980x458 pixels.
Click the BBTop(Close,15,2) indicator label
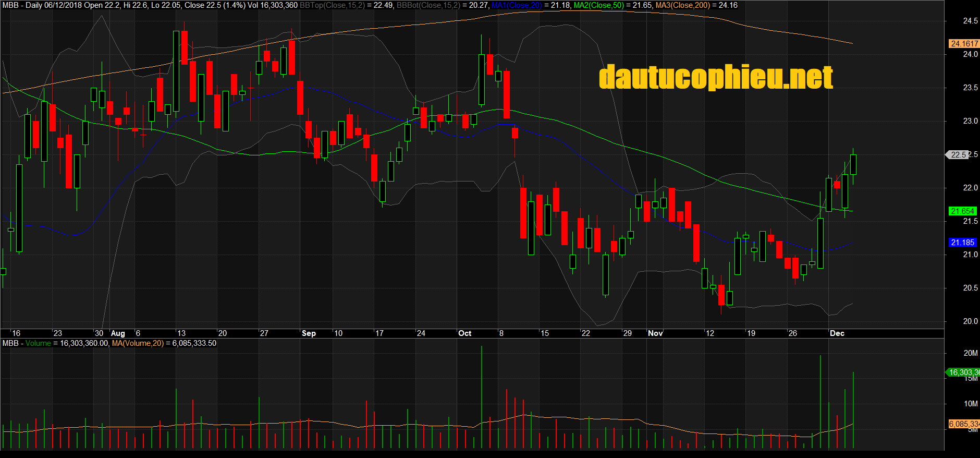(x=332, y=5)
